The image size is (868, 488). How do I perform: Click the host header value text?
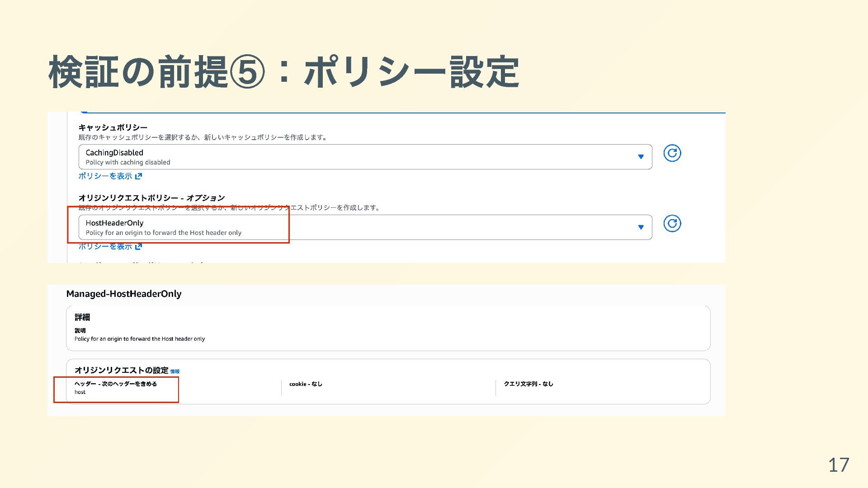tap(80, 392)
